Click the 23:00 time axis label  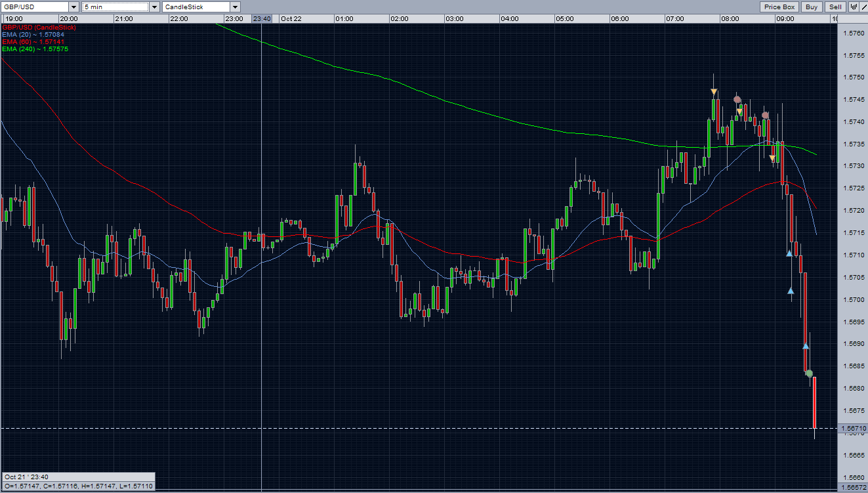click(x=234, y=18)
